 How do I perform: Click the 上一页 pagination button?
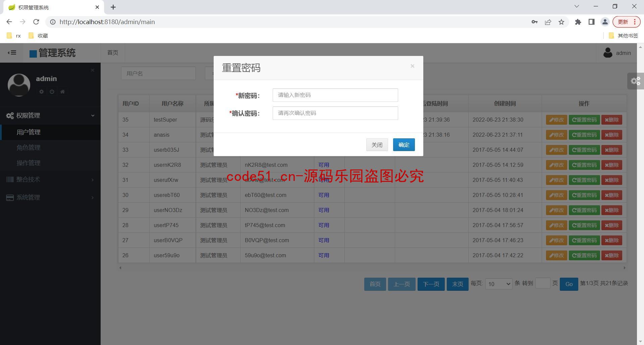click(x=401, y=284)
